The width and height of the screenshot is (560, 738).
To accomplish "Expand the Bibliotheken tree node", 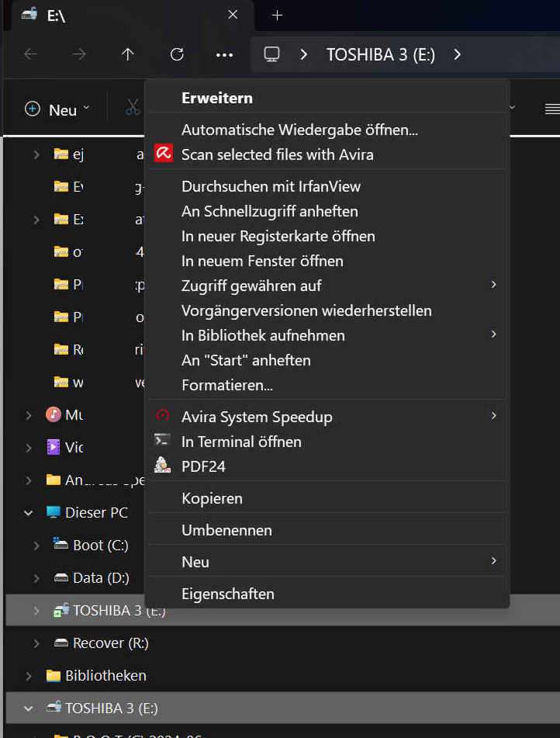I will coord(28,677).
